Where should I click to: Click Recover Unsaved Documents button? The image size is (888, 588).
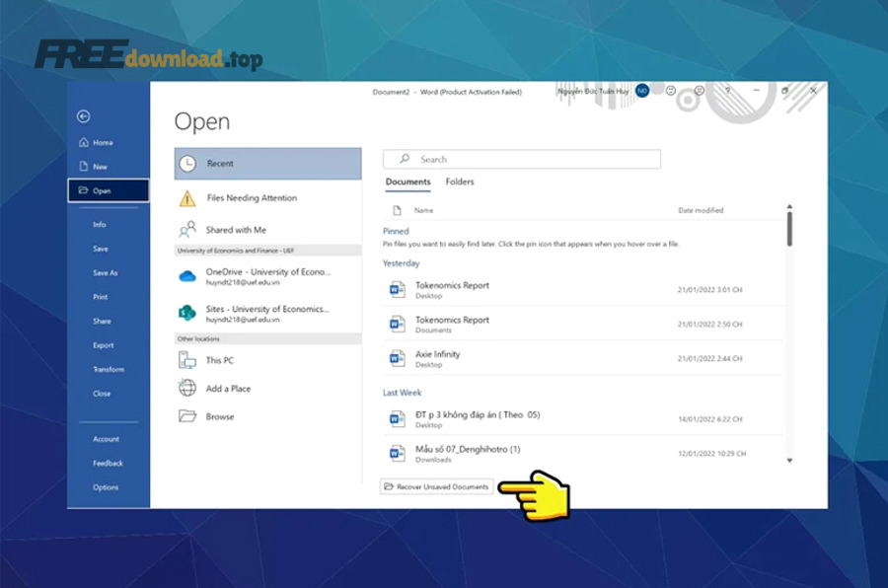click(436, 487)
